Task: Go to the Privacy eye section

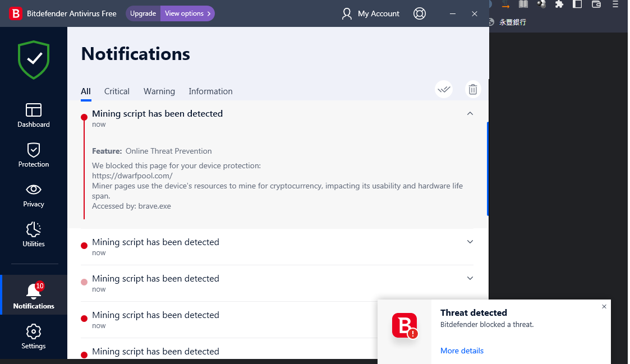Action: click(34, 195)
